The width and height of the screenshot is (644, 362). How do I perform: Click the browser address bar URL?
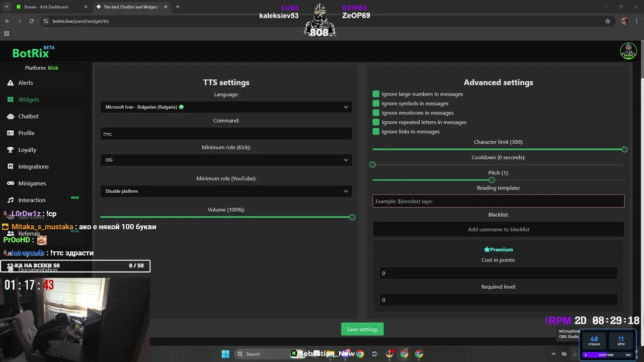[80, 21]
